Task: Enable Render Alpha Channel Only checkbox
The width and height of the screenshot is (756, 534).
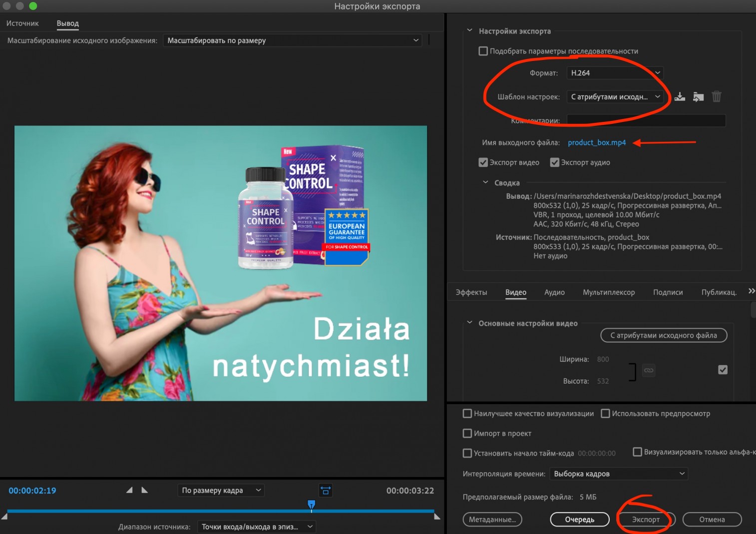Action: [637, 452]
